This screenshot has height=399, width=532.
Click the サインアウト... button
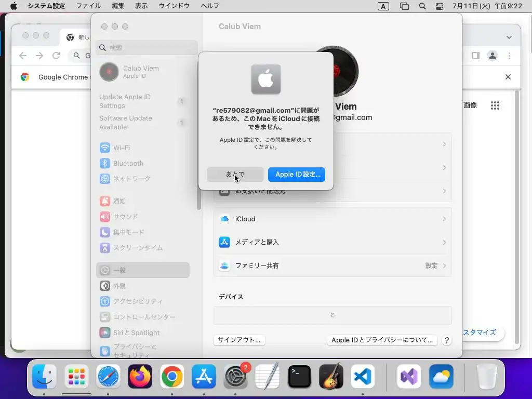coord(239,340)
